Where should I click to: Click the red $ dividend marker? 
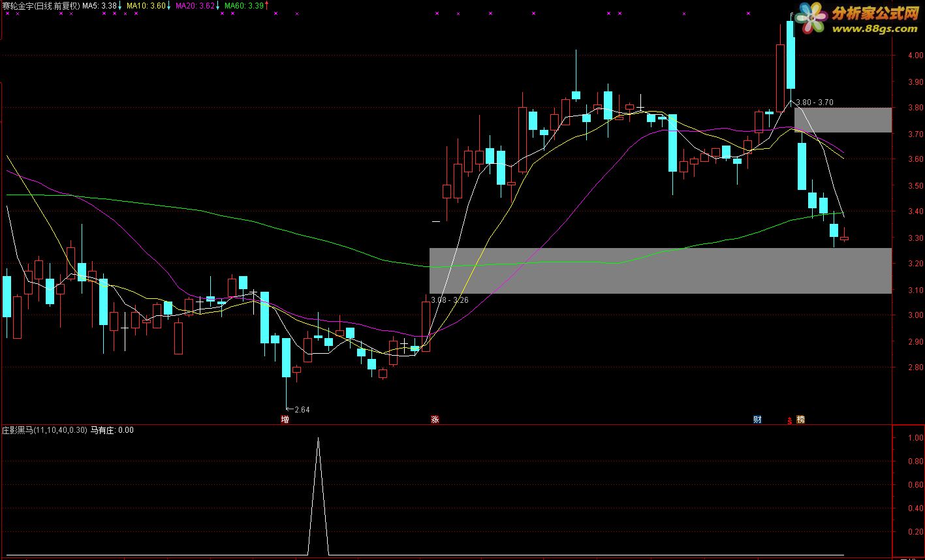(790, 420)
